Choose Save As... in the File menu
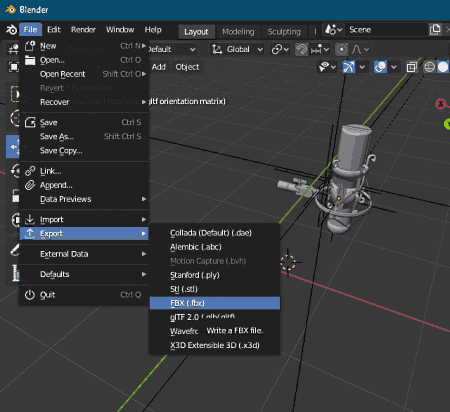Screen dimensions: 450x412 [84, 136]
